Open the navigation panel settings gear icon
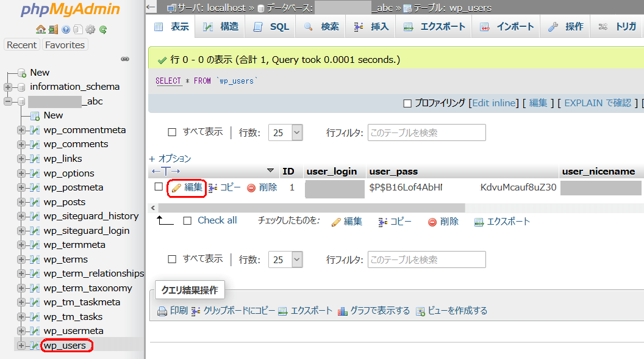Viewport: 644px width, 359px height. click(x=90, y=29)
